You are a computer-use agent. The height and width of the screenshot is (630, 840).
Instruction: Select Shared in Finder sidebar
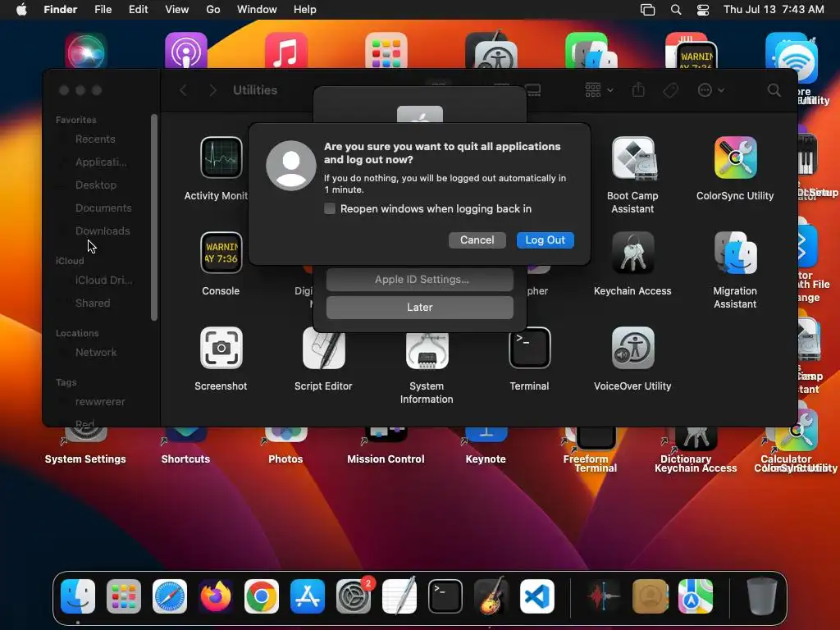point(92,304)
